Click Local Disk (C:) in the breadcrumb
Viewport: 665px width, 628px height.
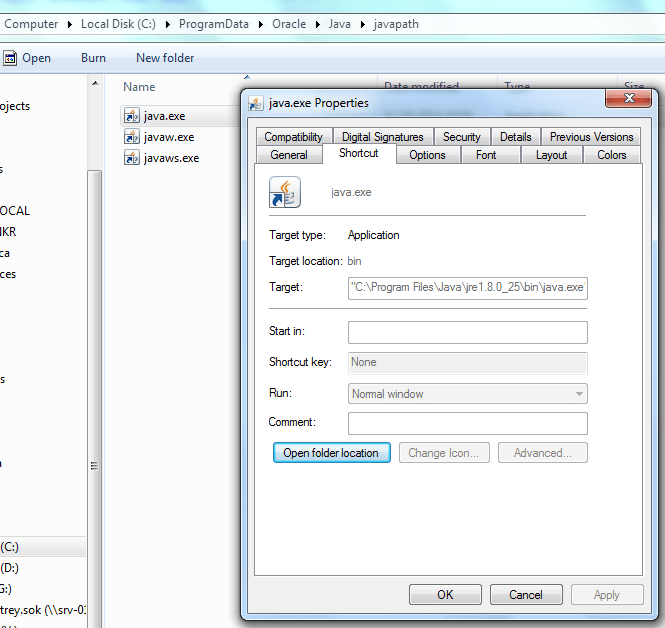tap(118, 24)
